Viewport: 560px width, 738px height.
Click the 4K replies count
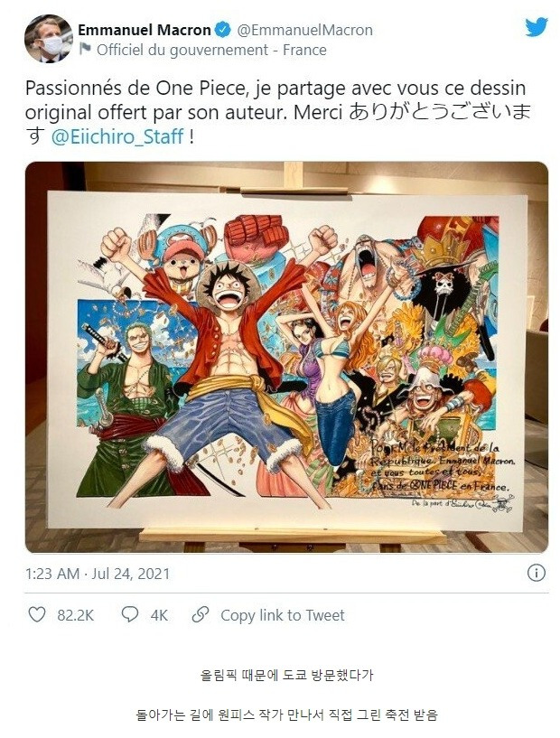(159, 615)
